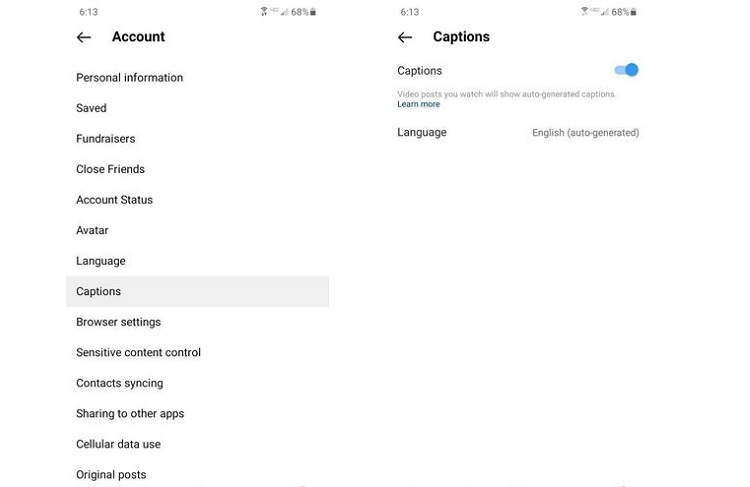Open Sharing to other apps

click(x=130, y=413)
